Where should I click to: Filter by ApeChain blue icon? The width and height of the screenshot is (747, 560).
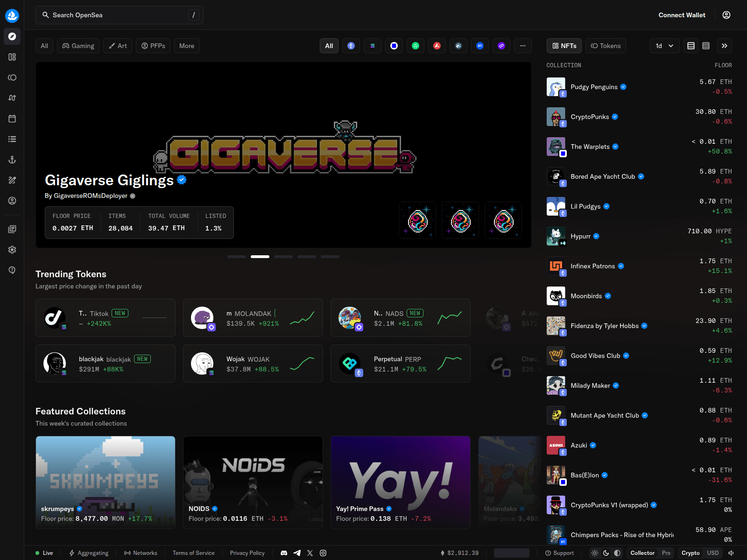tap(480, 46)
